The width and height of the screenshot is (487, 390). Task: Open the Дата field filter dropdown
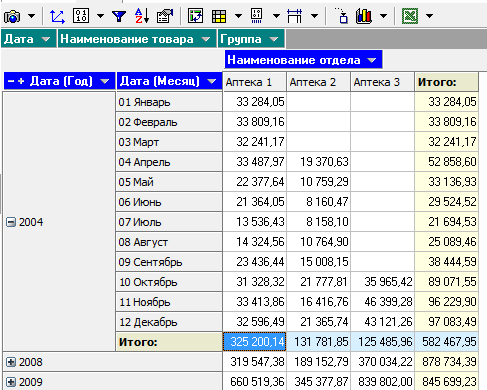46,39
